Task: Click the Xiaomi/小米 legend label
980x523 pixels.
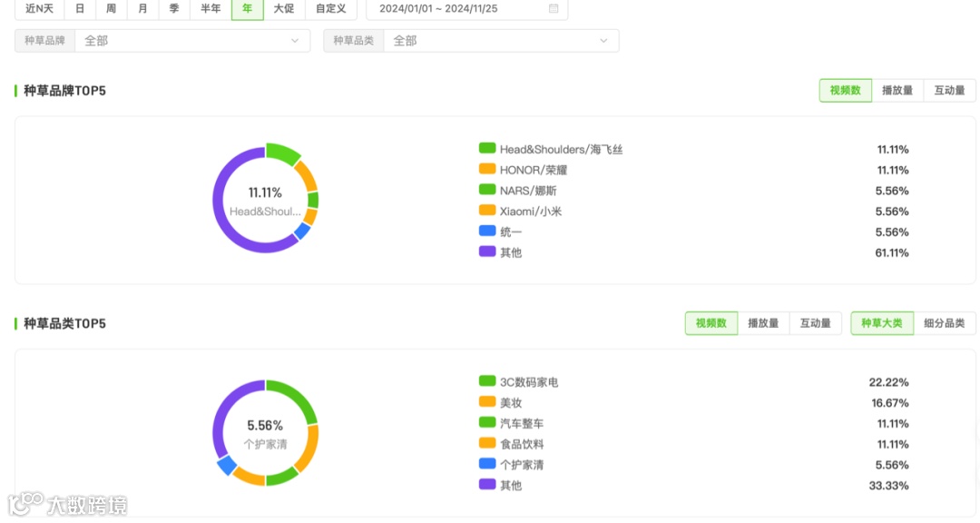Action: [531, 212]
